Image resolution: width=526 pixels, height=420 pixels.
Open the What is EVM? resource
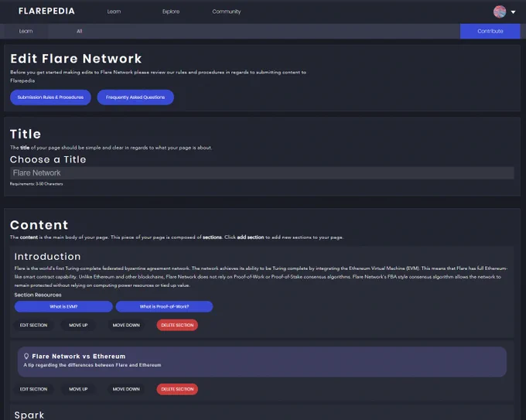63,306
